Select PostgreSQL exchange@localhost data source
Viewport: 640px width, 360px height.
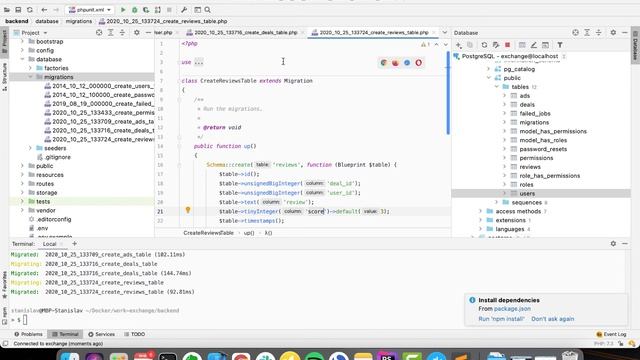click(x=509, y=56)
